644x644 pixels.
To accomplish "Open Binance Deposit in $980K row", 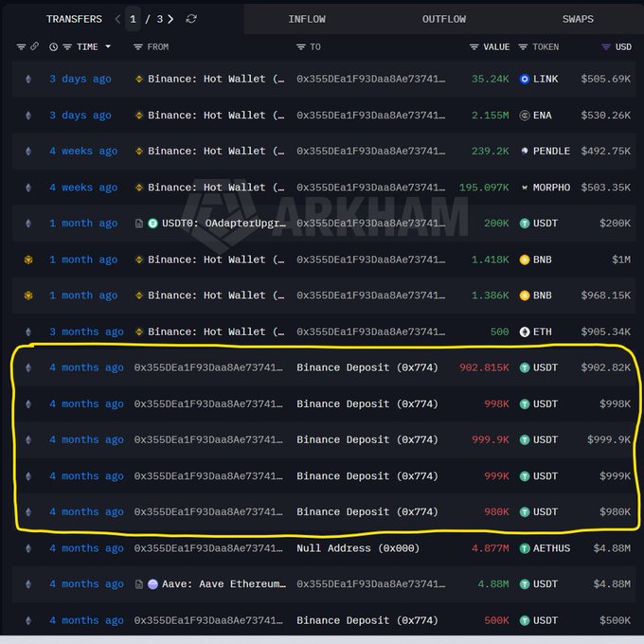I will tap(367, 512).
